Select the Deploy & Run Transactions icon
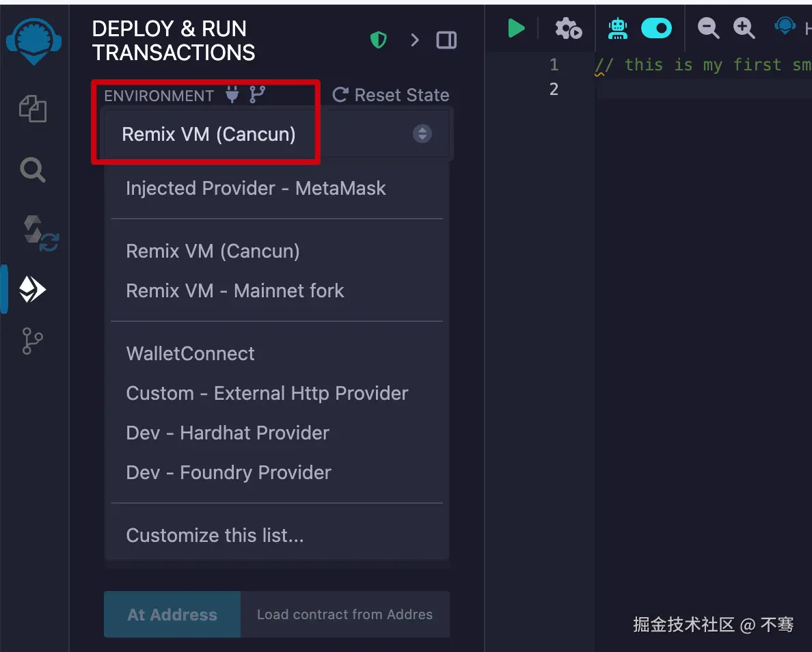The image size is (812, 652). (33, 289)
